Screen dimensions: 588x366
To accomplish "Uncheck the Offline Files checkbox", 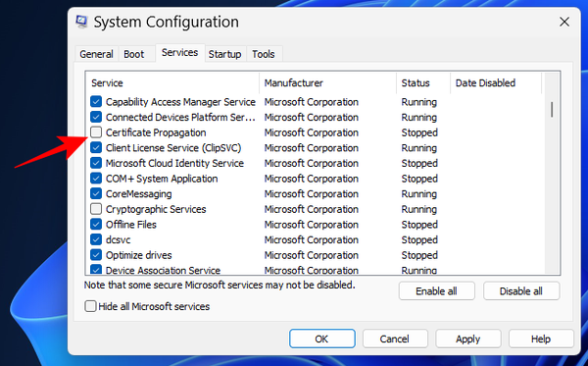I will tap(96, 225).
